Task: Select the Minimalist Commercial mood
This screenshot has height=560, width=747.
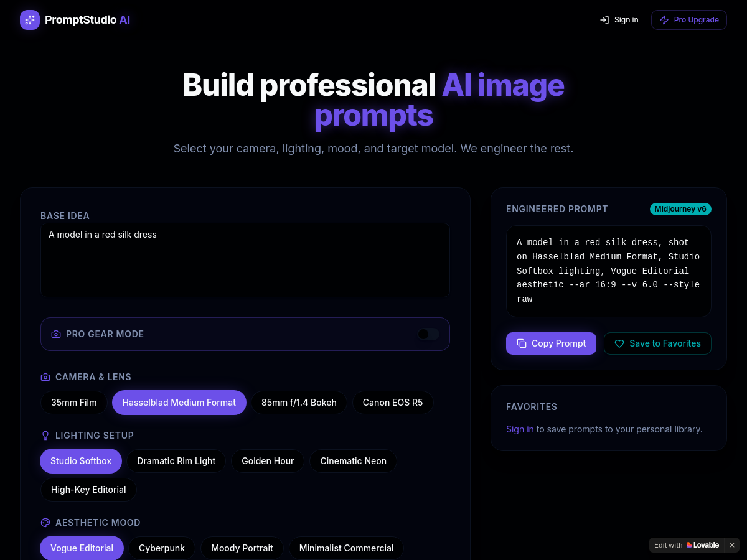Action: point(346,548)
